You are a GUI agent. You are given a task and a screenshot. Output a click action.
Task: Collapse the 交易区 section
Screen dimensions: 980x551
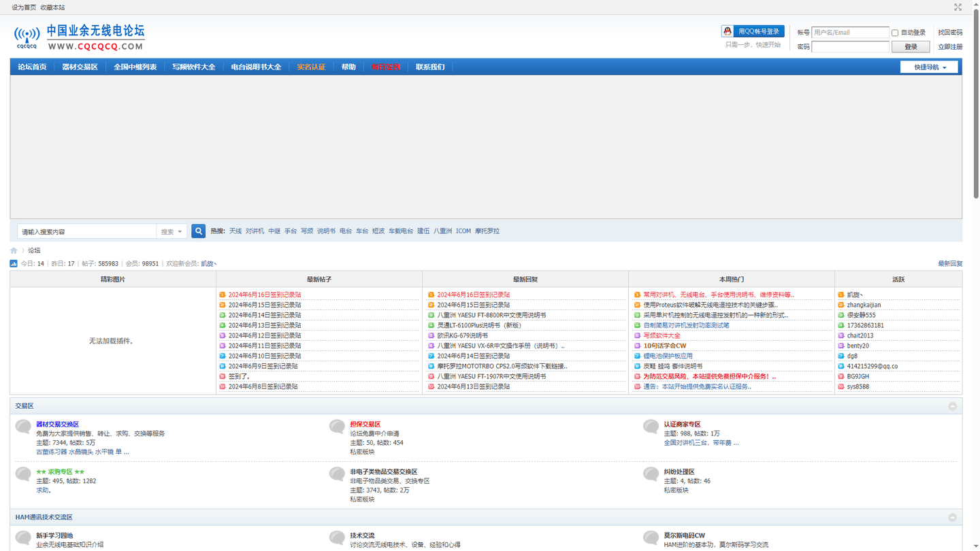tap(953, 406)
